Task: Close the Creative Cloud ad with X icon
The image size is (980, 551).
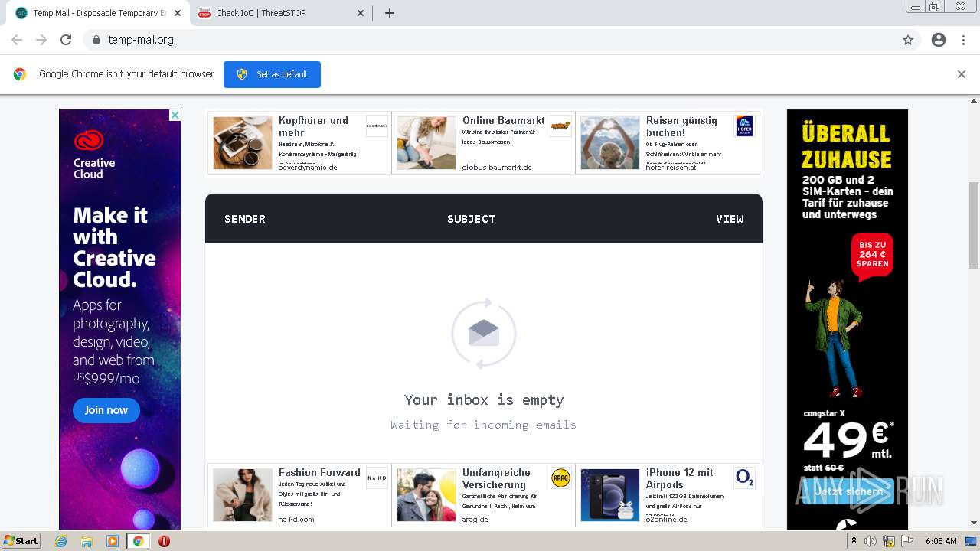Action: coord(175,116)
